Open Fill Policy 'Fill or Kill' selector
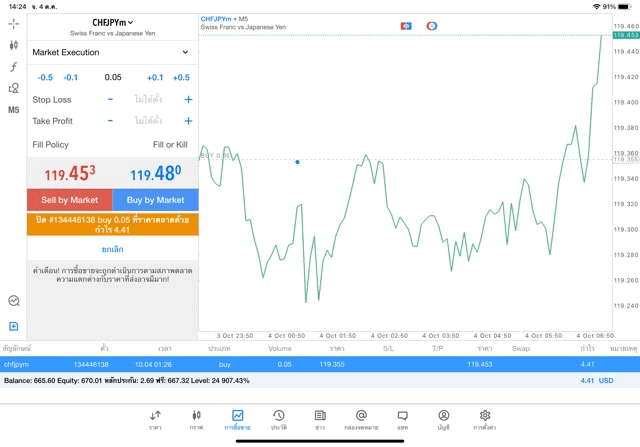 coord(169,145)
